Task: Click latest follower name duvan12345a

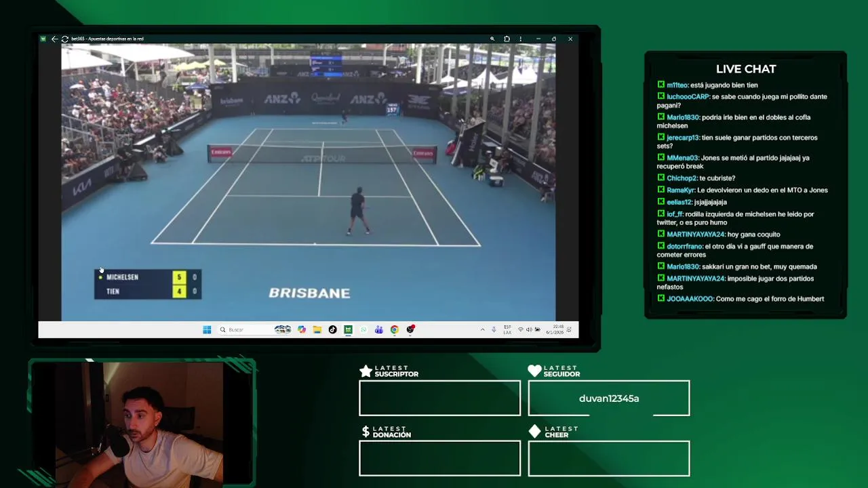Action: (x=609, y=399)
